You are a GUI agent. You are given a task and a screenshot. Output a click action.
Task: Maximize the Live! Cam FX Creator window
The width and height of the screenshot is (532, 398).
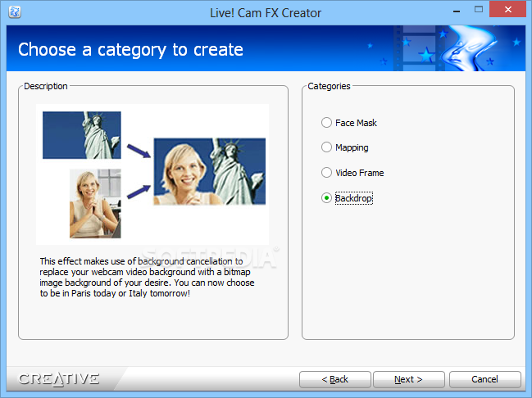tap(479, 10)
